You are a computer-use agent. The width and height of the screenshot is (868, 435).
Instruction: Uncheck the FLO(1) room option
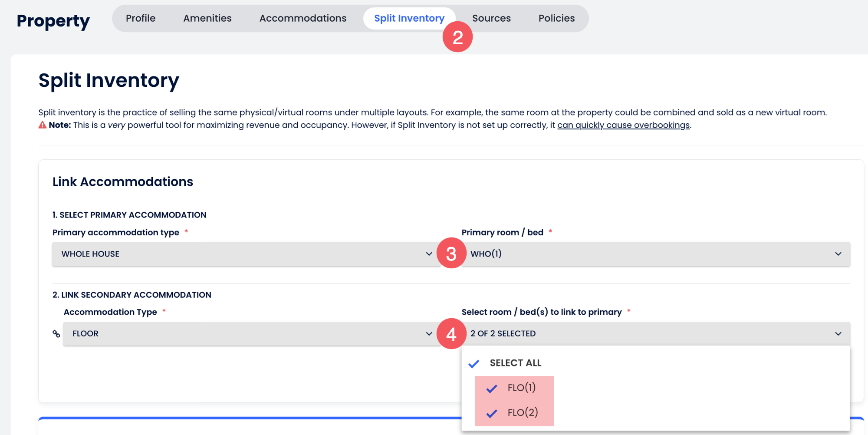492,388
